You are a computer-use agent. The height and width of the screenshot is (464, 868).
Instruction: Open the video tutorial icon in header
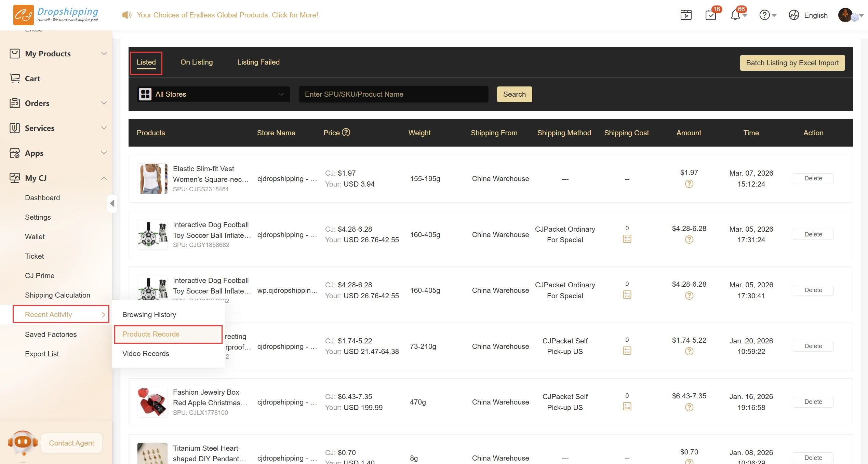pos(686,15)
